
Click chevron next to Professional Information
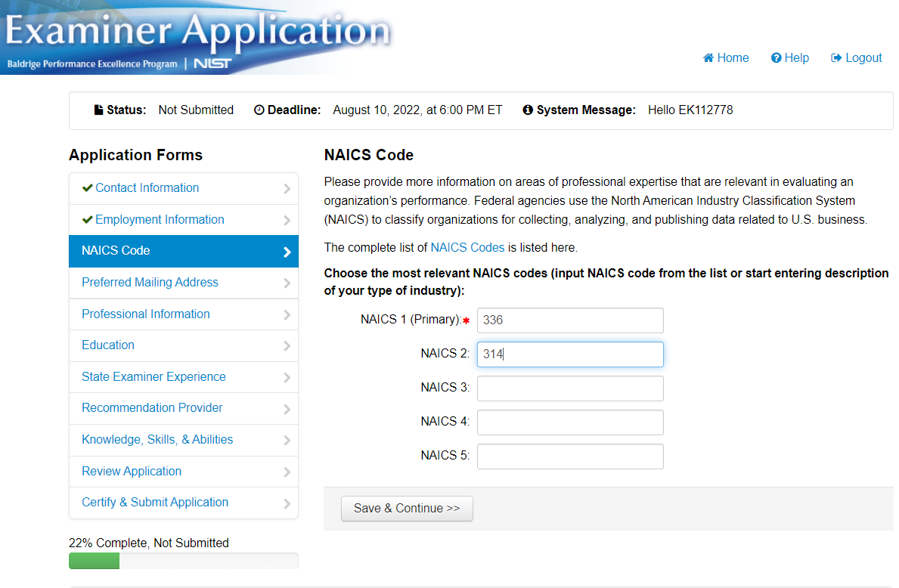(x=287, y=314)
